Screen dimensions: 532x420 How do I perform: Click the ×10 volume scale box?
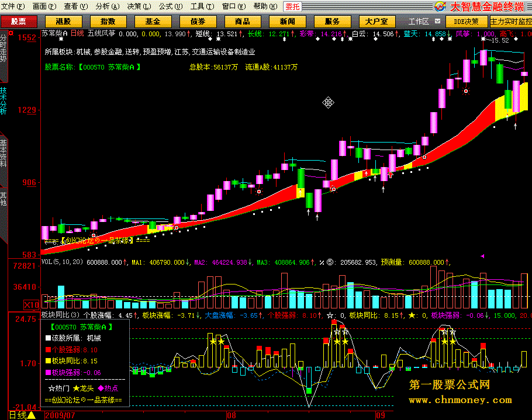point(31,305)
